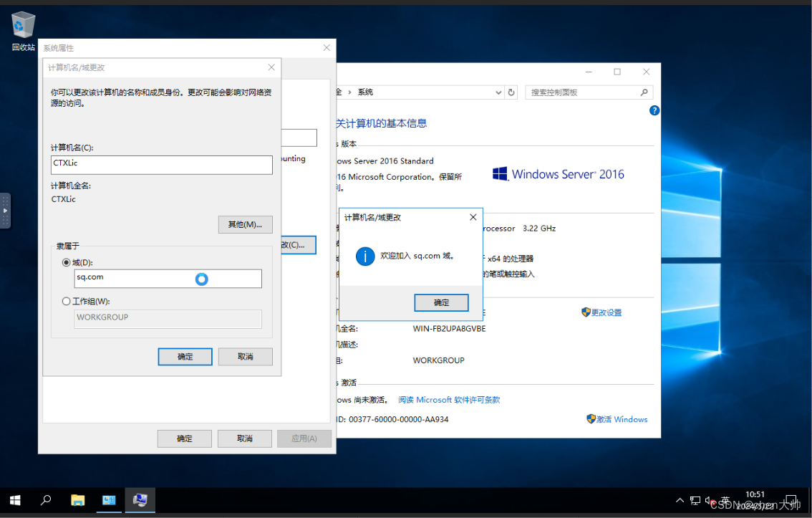
Task: Show hidden tray icons chevron
Action: (x=680, y=500)
